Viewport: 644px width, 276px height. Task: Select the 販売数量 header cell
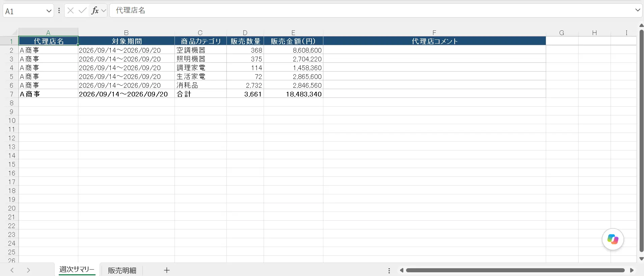click(x=245, y=41)
